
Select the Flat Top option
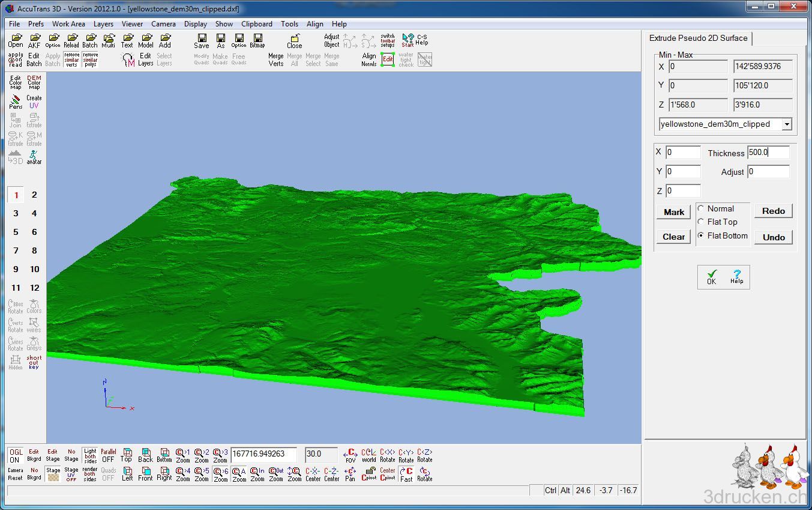(701, 222)
